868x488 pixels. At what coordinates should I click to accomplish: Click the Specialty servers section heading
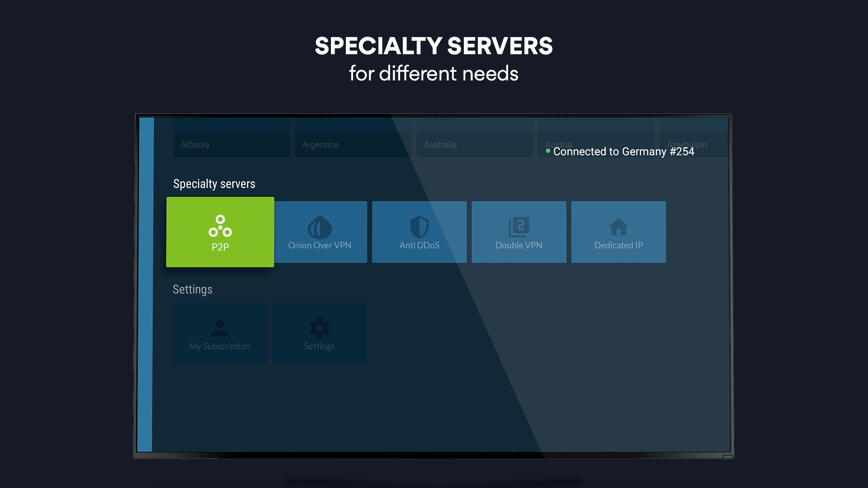click(214, 184)
